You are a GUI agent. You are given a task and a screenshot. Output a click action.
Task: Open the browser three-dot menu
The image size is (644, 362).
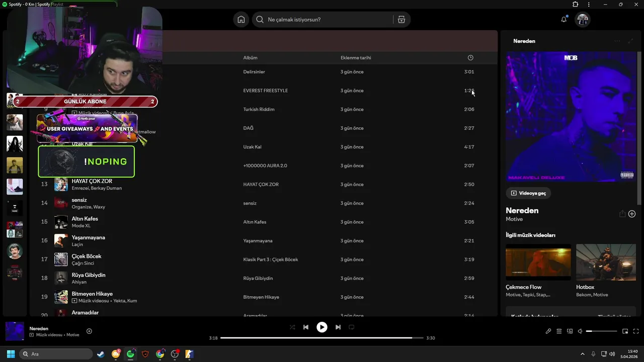589,5
